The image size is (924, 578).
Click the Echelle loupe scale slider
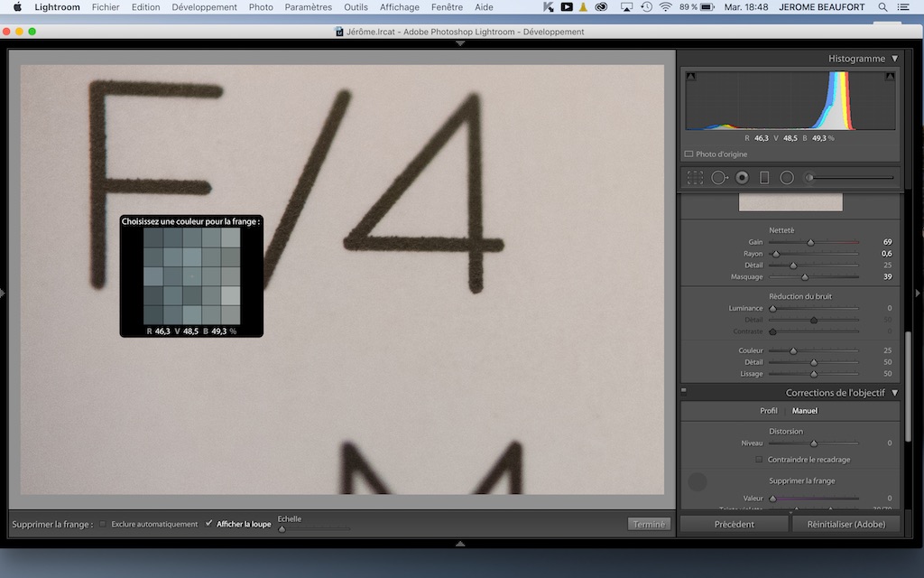(x=315, y=529)
